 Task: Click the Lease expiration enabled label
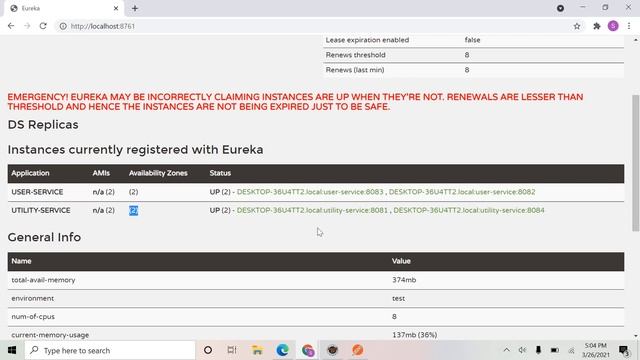click(367, 40)
